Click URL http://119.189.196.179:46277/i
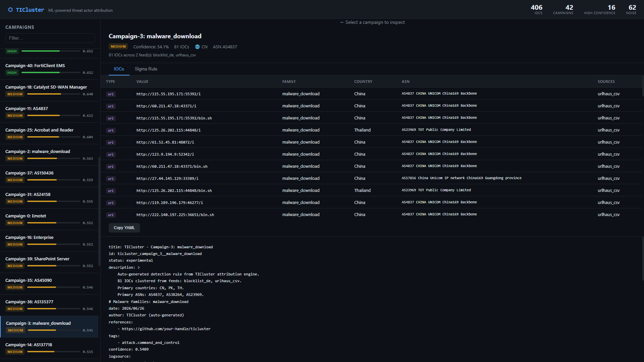 [x=169, y=203]
